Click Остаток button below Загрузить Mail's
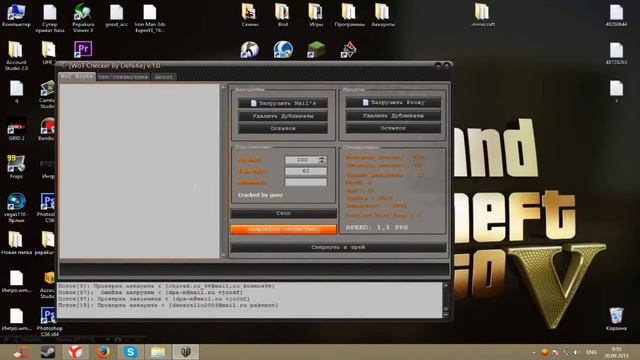 point(283,129)
